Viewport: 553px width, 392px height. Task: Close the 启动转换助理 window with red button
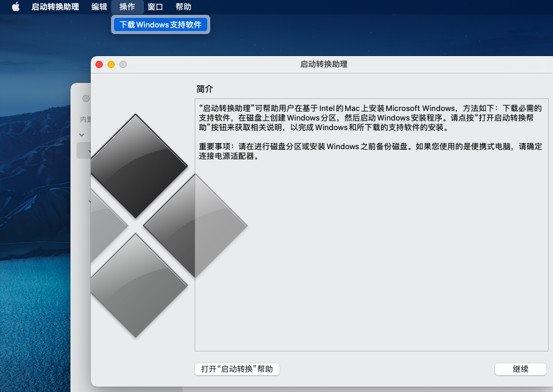click(99, 64)
